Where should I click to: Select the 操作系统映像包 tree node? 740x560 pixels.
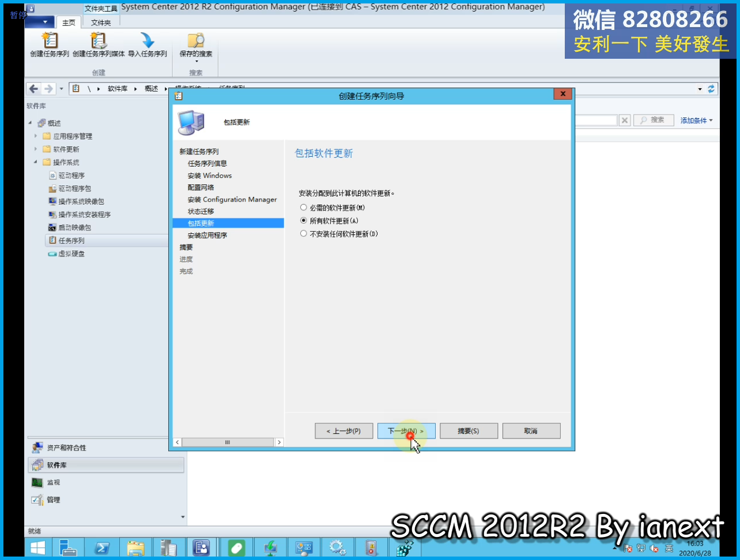(x=81, y=202)
